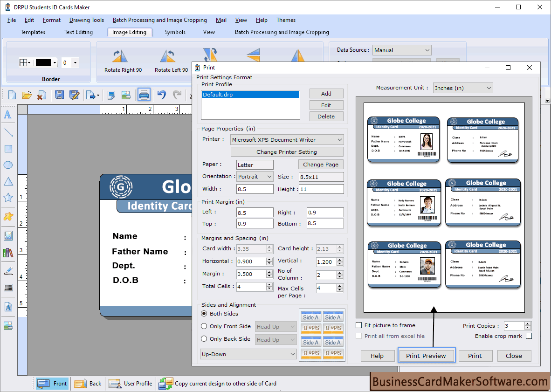Click the Undo icon on the toolbar
Screen dimensions: 551x392
[x=162, y=95]
